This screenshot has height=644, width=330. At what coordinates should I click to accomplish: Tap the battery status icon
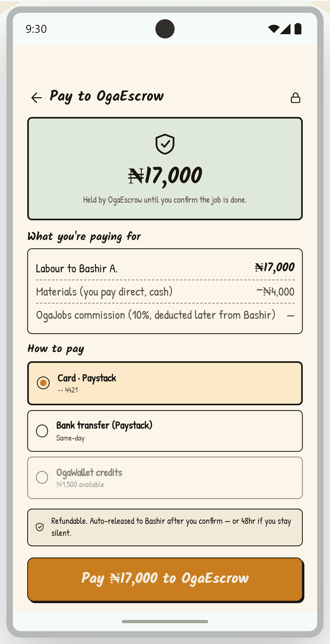coord(298,29)
